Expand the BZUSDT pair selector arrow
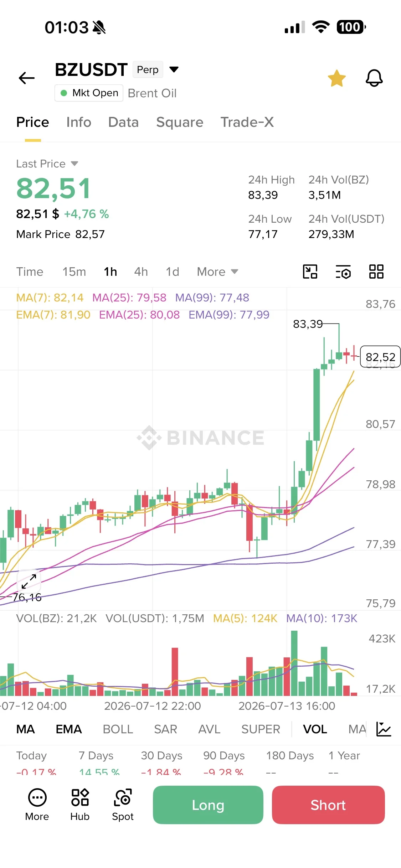Screen dimensions: 401x868 (174, 69)
